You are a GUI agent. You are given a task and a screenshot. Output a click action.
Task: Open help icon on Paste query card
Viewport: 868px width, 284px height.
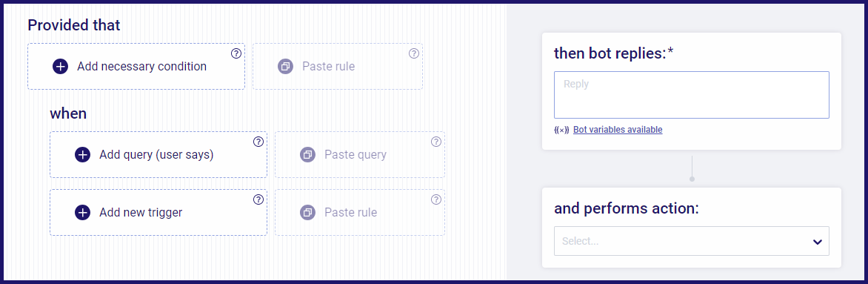436,142
